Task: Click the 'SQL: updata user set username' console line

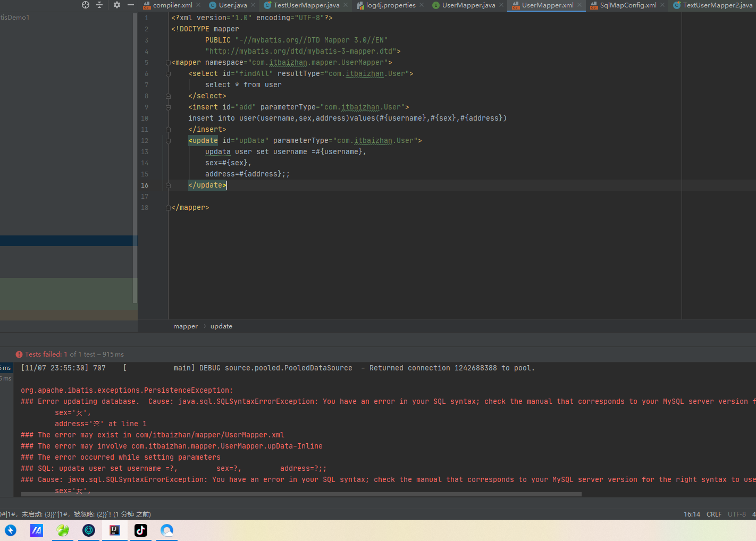Action: pyautogui.click(x=174, y=469)
